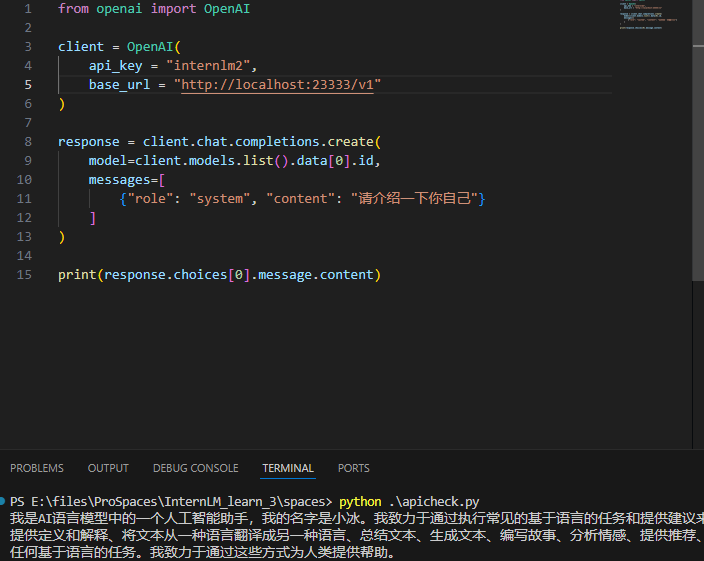Screen dimensions: 704x561
Task: Click 'client' variable on line 3
Action: (81, 47)
